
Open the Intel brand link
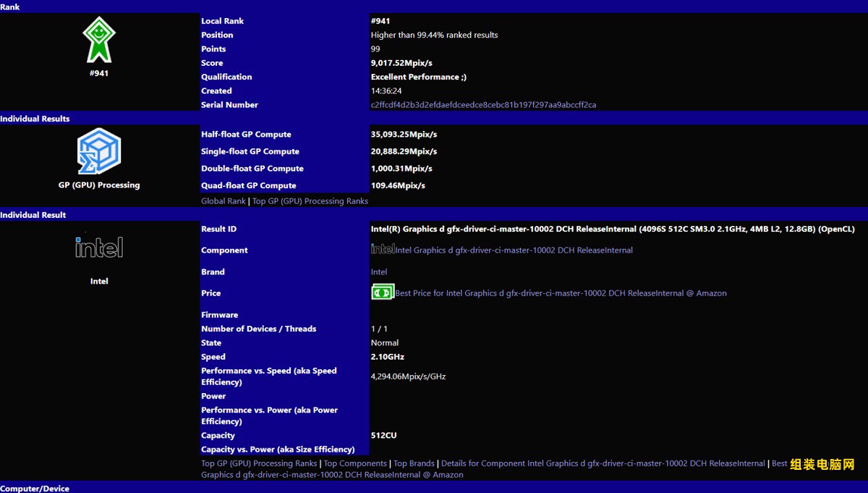(379, 272)
